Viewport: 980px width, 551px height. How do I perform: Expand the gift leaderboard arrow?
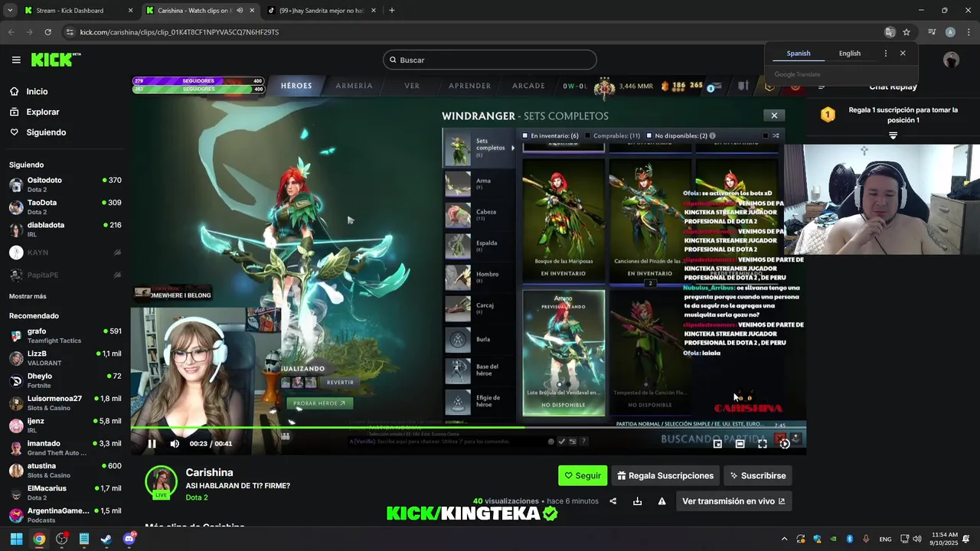click(893, 135)
